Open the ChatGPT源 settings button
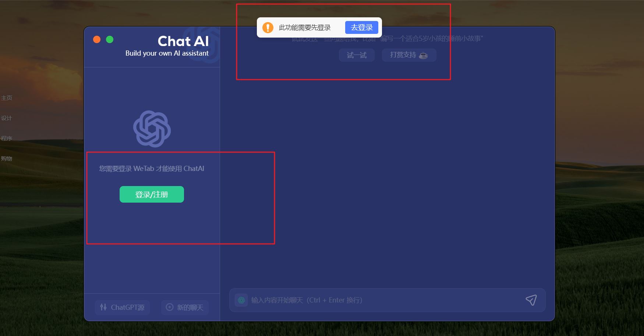 [122, 307]
